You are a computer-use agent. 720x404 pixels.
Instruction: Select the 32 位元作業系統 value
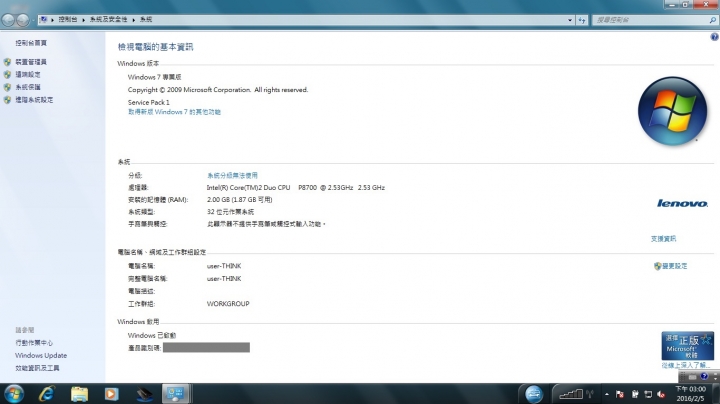coord(231,212)
